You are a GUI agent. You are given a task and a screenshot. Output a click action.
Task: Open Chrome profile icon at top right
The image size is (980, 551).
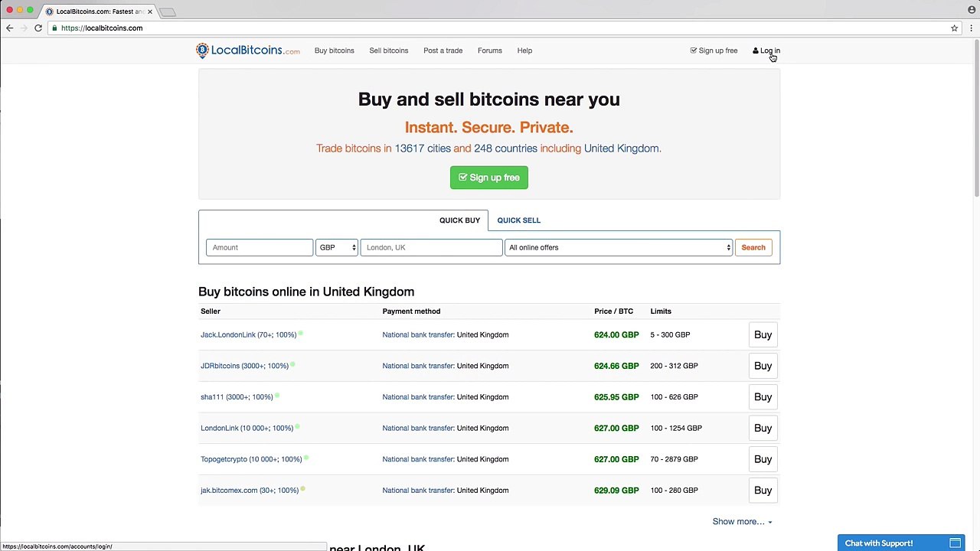tap(971, 10)
